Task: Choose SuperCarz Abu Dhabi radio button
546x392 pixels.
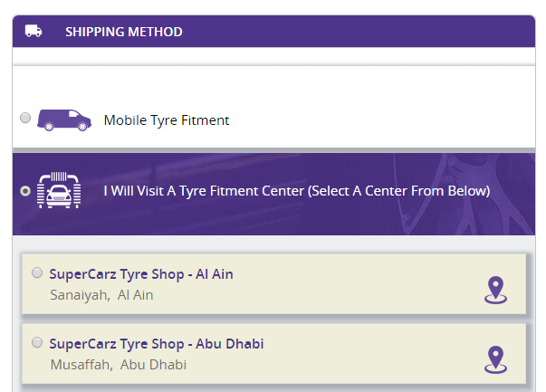Action: [x=37, y=342]
